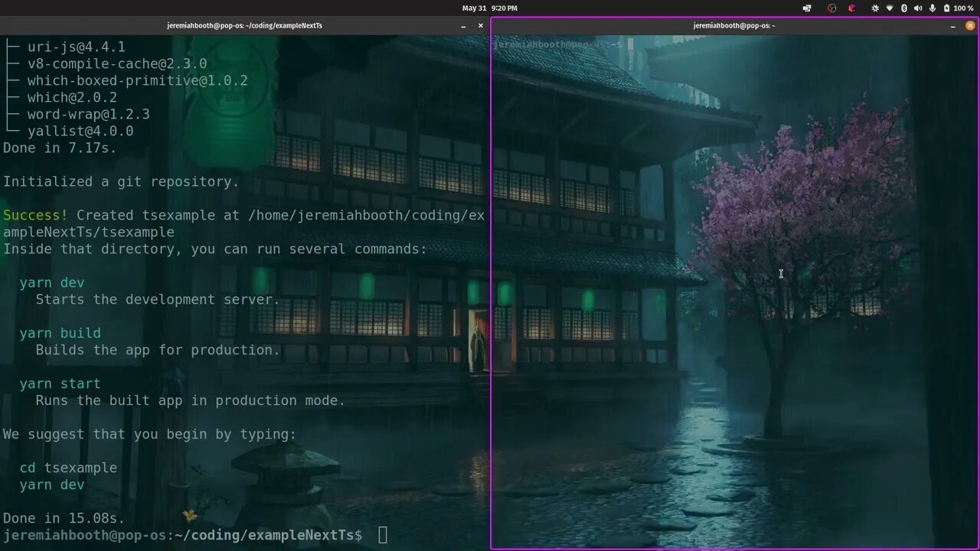This screenshot has width=980, height=551.
Task: Click 'Builds the app for production.' text
Action: pyautogui.click(x=158, y=350)
